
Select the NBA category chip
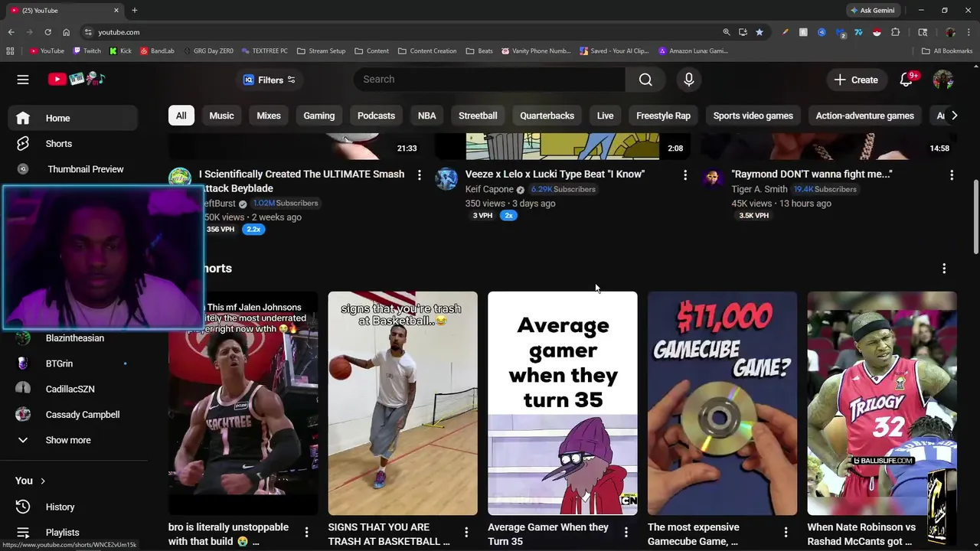click(427, 116)
